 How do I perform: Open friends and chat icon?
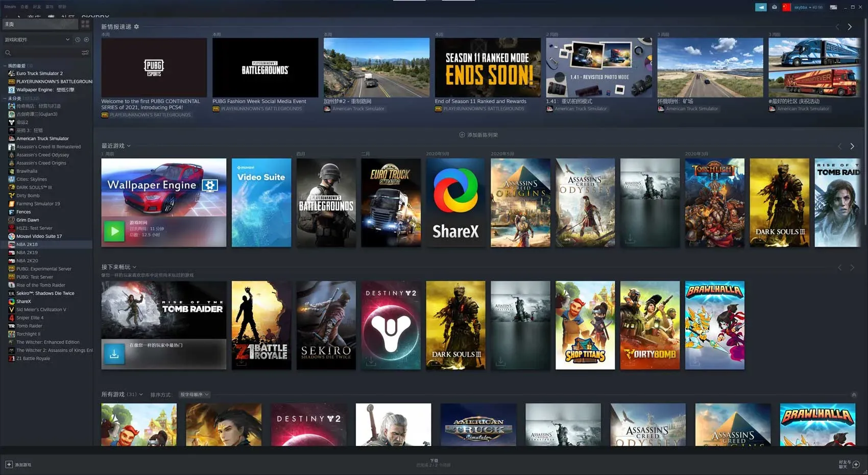(x=856, y=464)
